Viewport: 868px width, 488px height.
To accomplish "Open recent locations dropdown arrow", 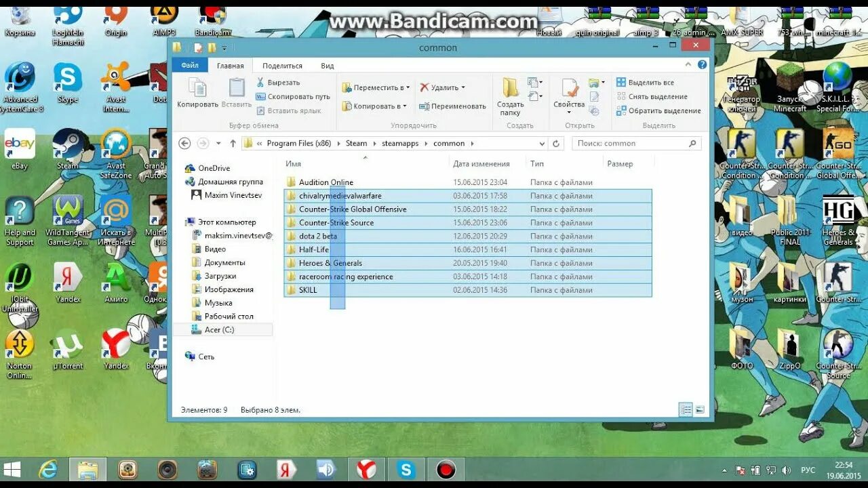I will coord(218,144).
